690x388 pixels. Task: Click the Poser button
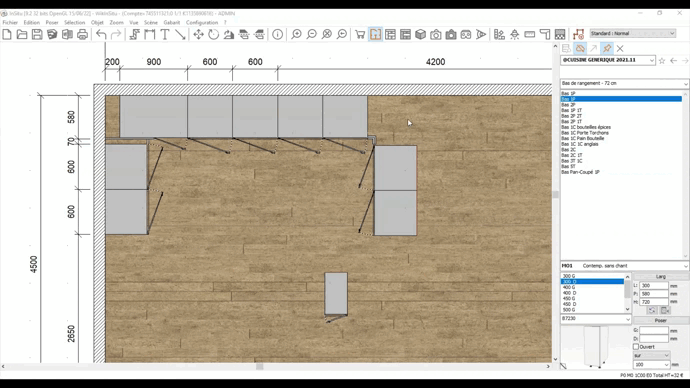tap(661, 320)
